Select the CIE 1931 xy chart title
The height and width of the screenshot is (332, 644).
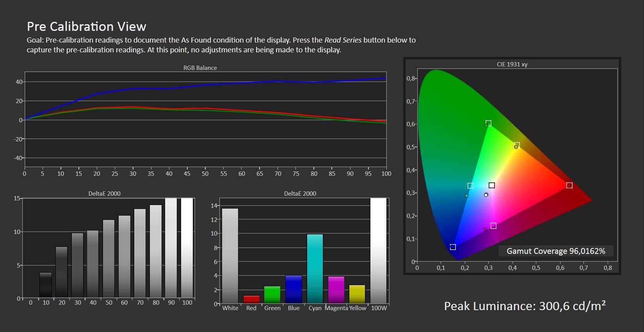512,64
